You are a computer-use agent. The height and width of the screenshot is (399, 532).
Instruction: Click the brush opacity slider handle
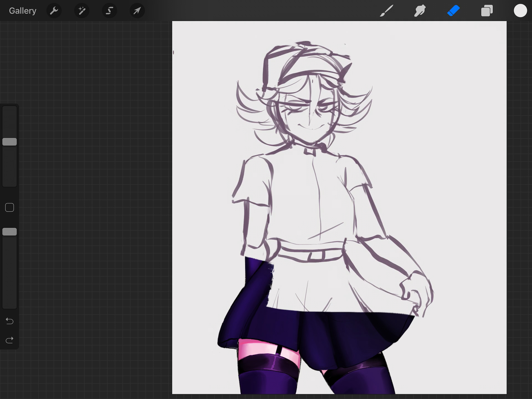tap(10, 232)
